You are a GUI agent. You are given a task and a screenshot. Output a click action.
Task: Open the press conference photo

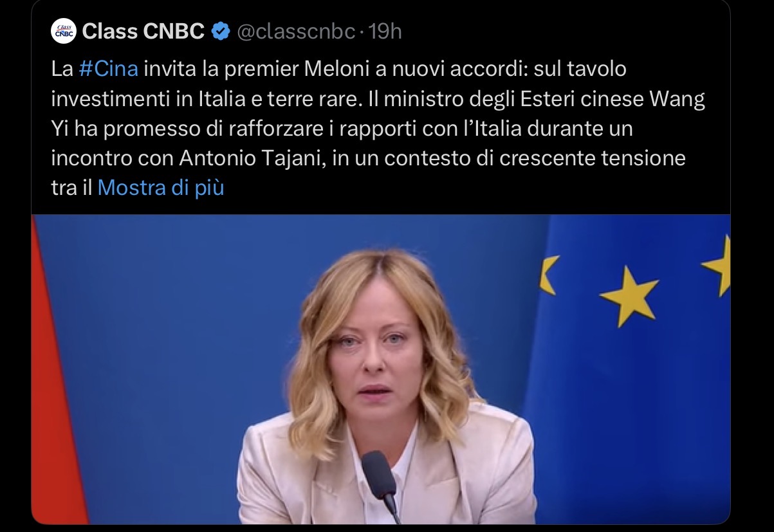381,369
